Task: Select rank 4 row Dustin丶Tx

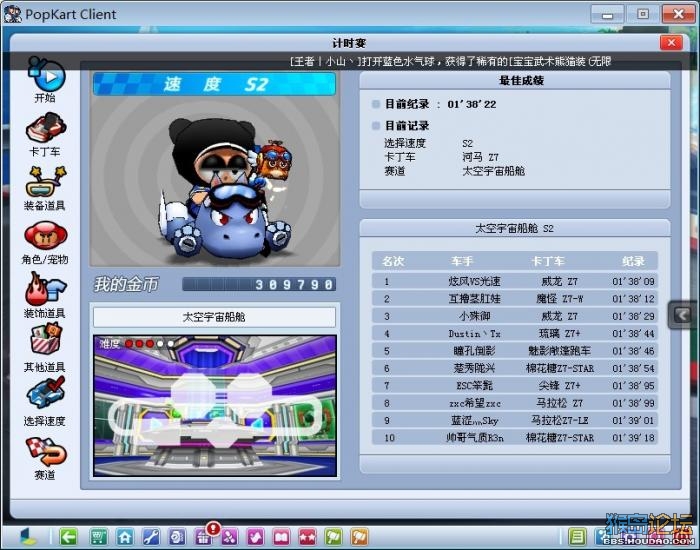Action: click(515, 333)
